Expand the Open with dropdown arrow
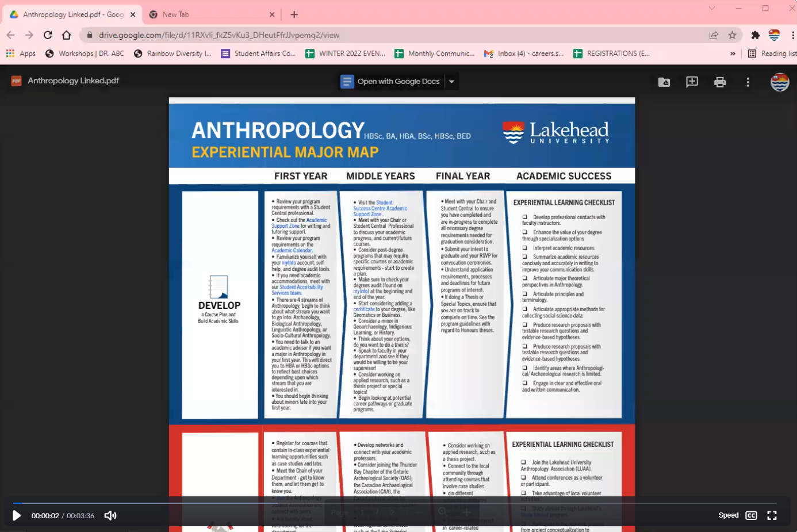The height and width of the screenshot is (532, 797). pyautogui.click(x=451, y=82)
